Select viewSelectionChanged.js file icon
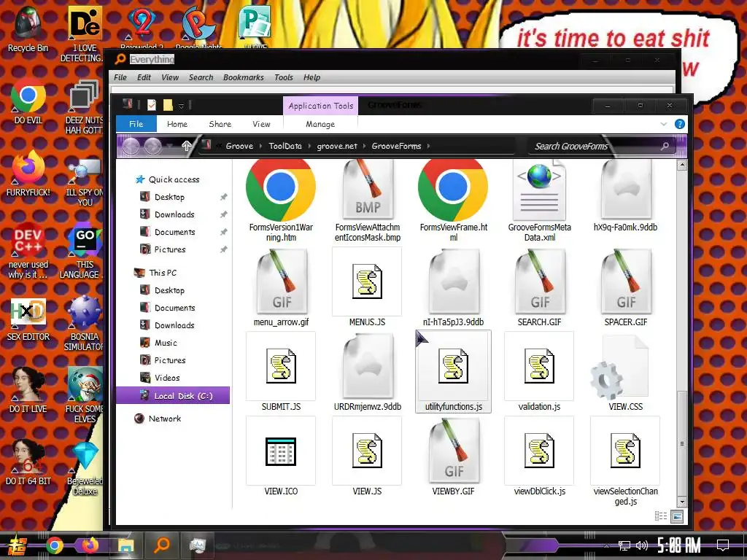 point(625,451)
